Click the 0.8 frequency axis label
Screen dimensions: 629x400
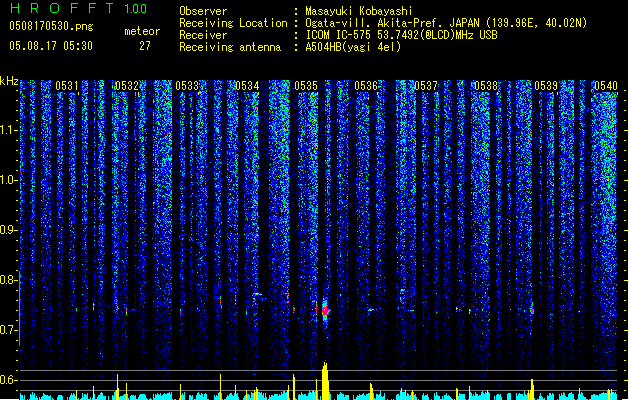[x=9, y=280]
